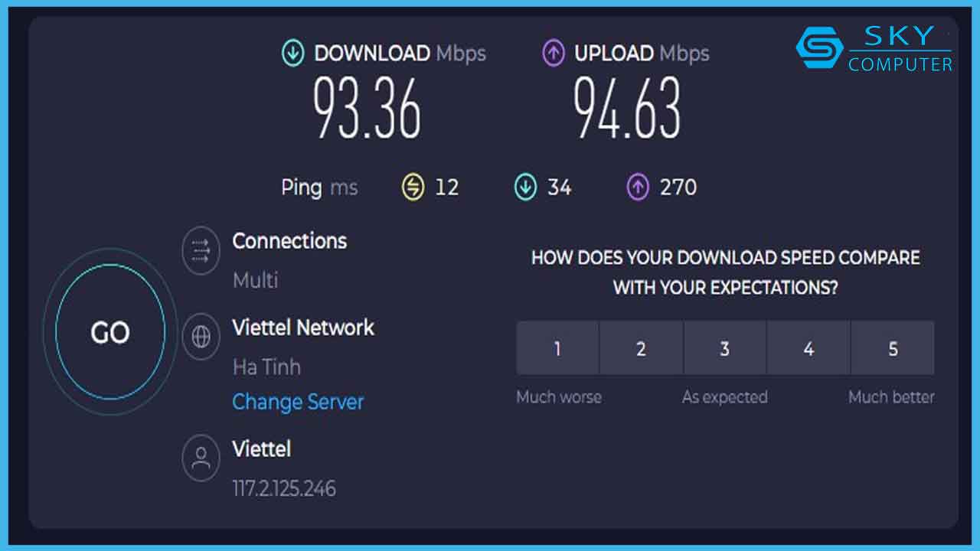Click the upload latency icon beside 270
Viewport: 980px width, 551px height.
point(638,187)
